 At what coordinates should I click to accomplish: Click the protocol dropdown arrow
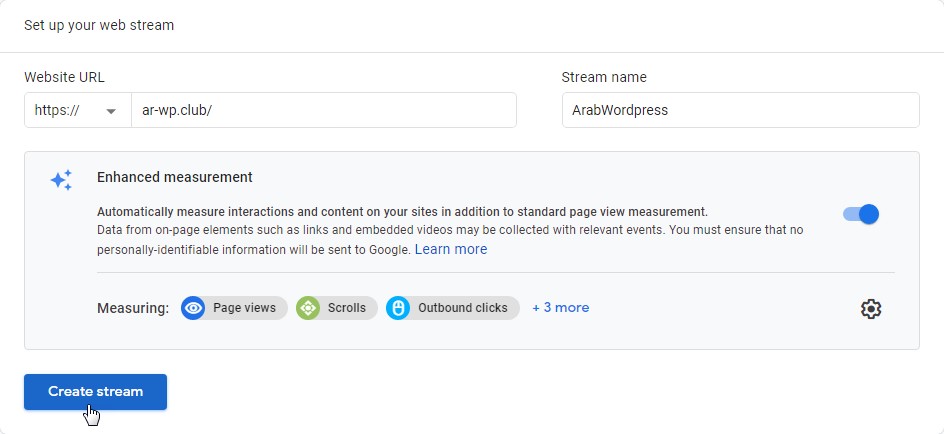coord(111,112)
